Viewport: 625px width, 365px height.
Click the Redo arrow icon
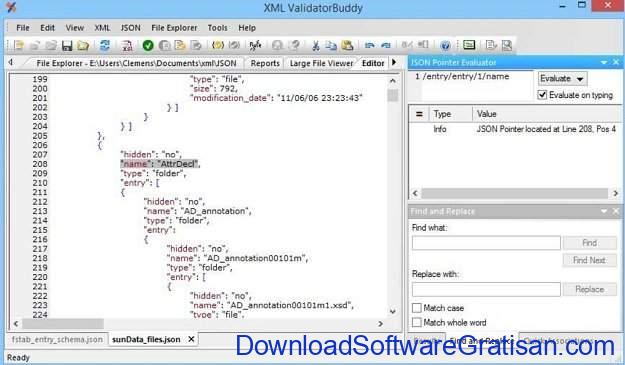click(x=386, y=45)
